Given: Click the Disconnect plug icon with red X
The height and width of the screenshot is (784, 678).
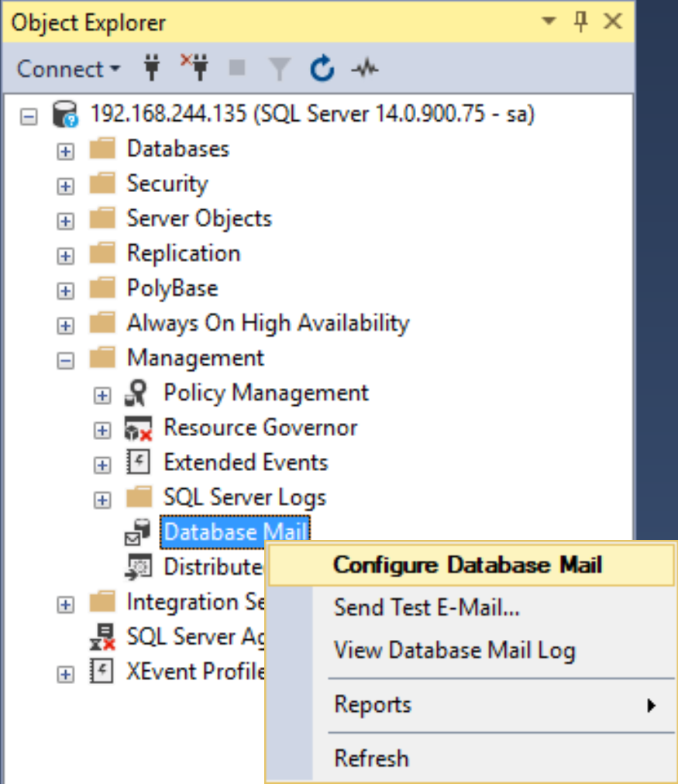Looking at the screenshot, I should [195, 67].
